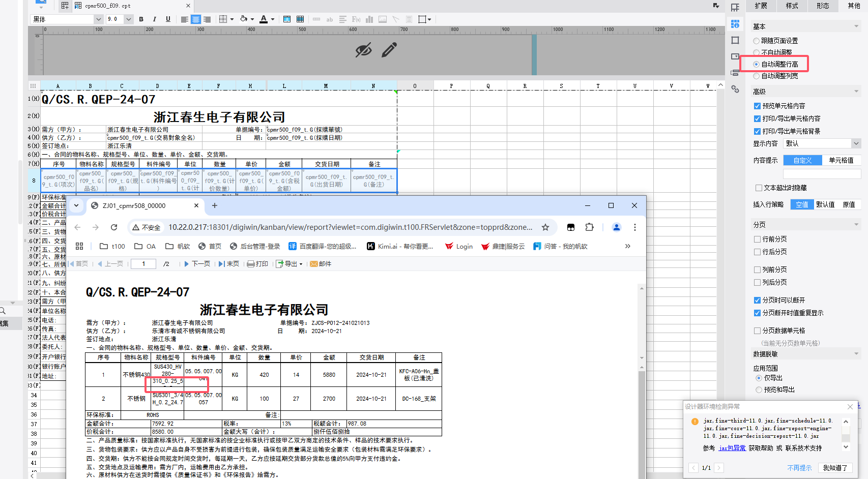Enable 列后分页 checkbox
868x479 pixels.
[757, 282]
